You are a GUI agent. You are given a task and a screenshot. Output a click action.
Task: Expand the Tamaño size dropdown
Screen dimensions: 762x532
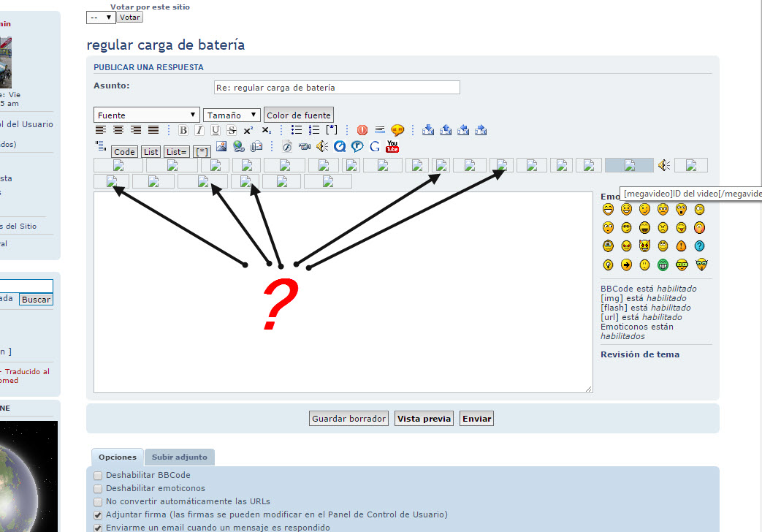(x=232, y=115)
